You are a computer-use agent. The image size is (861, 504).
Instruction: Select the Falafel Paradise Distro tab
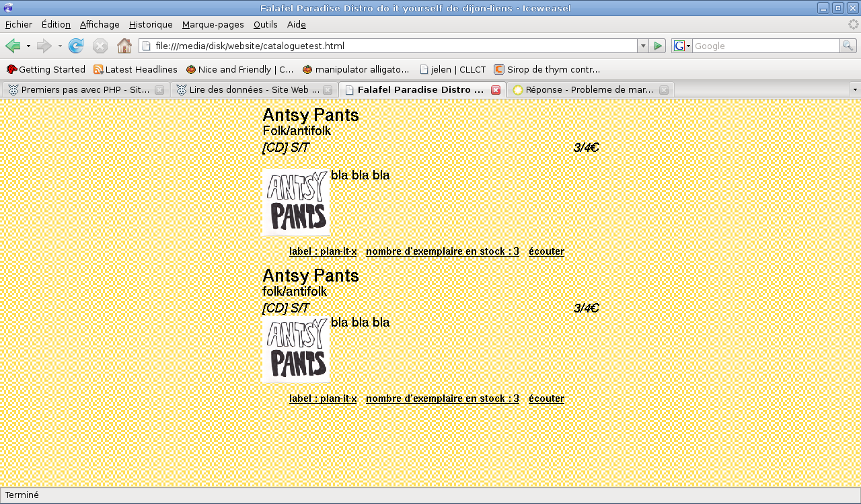tap(416, 89)
